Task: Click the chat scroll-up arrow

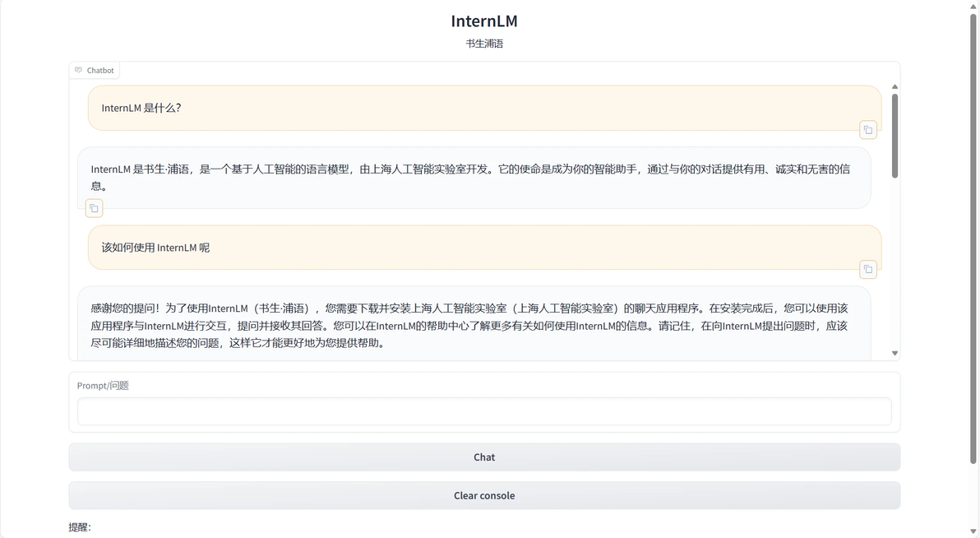Action: pyautogui.click(x=894, y=87)
